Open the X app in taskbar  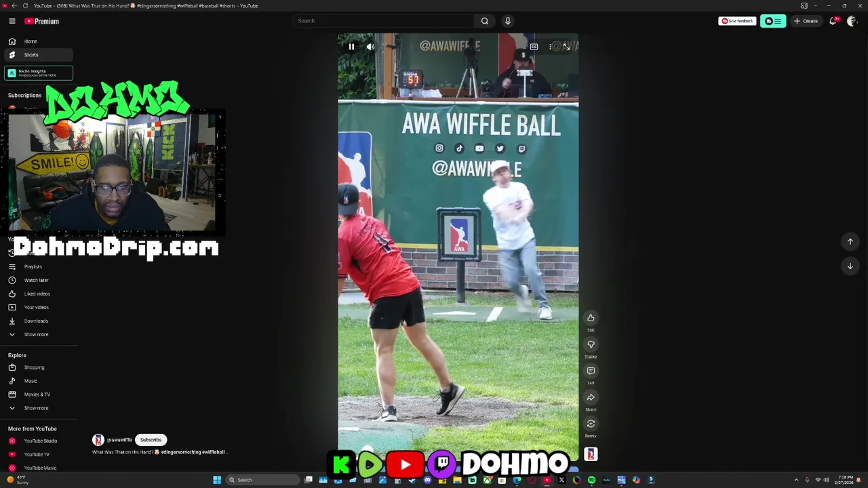point(561,481)
